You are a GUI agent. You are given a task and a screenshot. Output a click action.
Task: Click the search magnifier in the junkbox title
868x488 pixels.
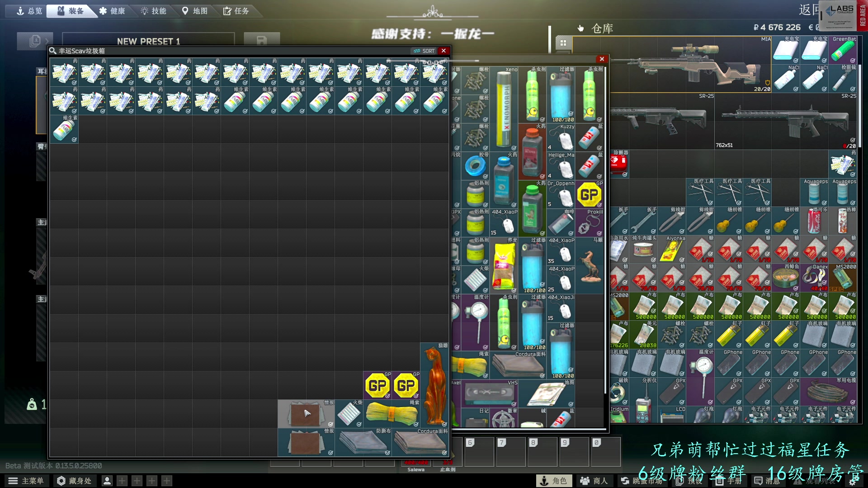(x=53, y=51)
